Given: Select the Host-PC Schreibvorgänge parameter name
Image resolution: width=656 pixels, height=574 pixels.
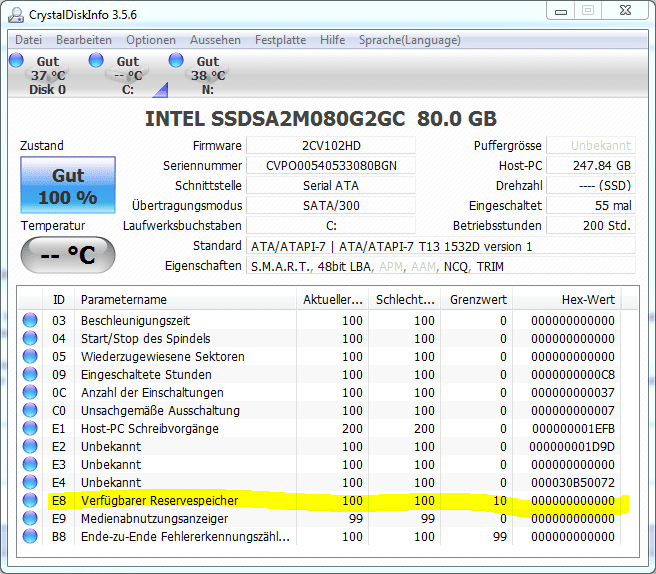Looking at the screenshot, I should [x=150, y=428].
